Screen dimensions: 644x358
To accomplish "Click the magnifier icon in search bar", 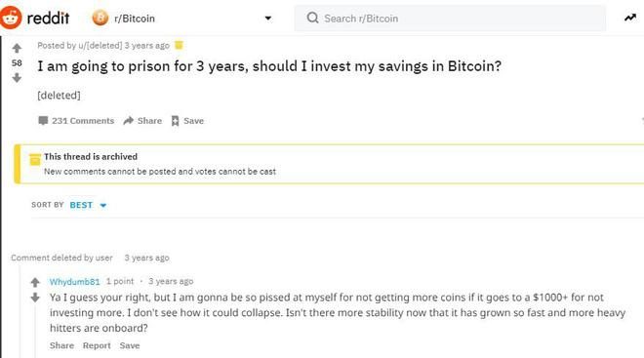I will (x=312, y=19).
